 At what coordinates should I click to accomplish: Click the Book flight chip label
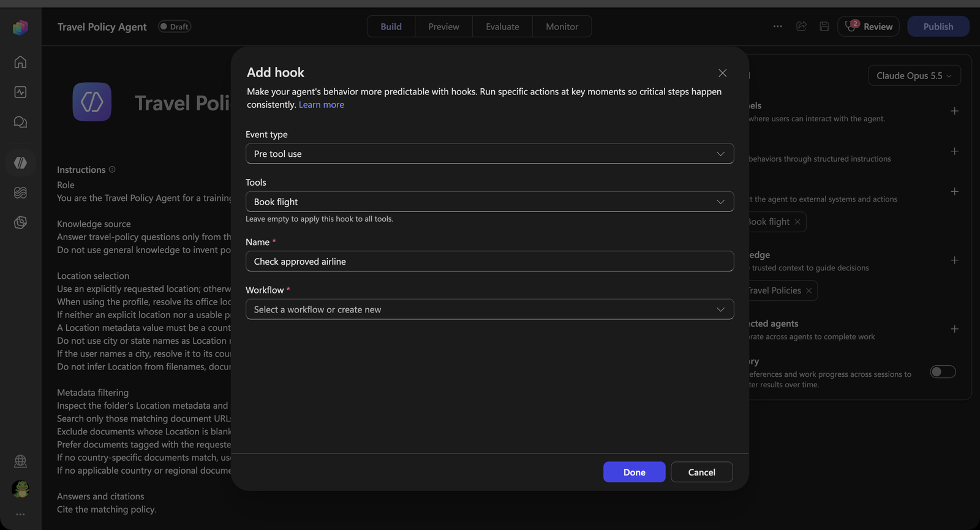pyautogui.click(x=769, y=222)
